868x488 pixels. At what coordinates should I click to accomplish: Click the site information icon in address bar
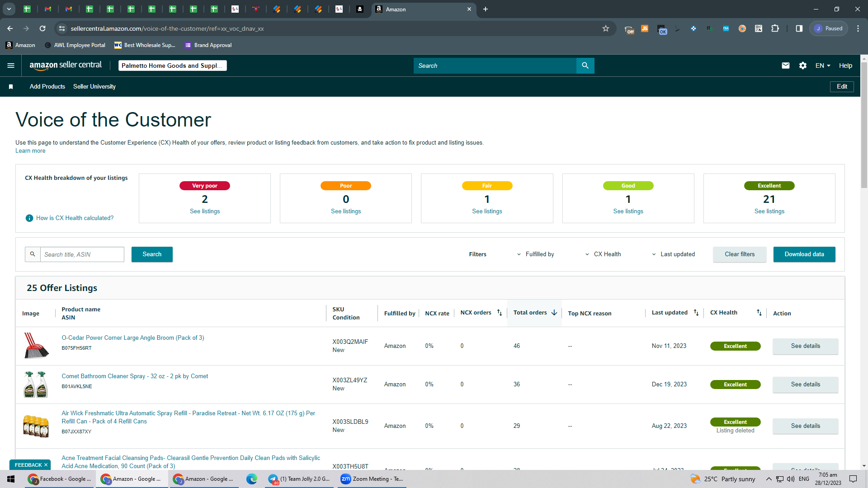point(62,28)
